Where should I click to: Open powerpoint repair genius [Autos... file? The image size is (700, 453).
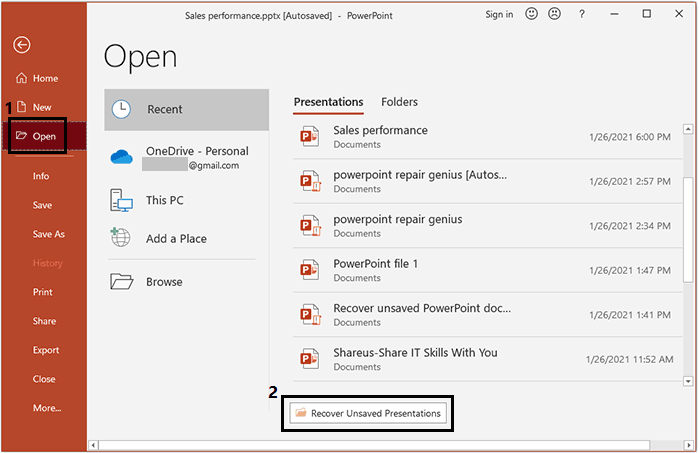point(488,181)
